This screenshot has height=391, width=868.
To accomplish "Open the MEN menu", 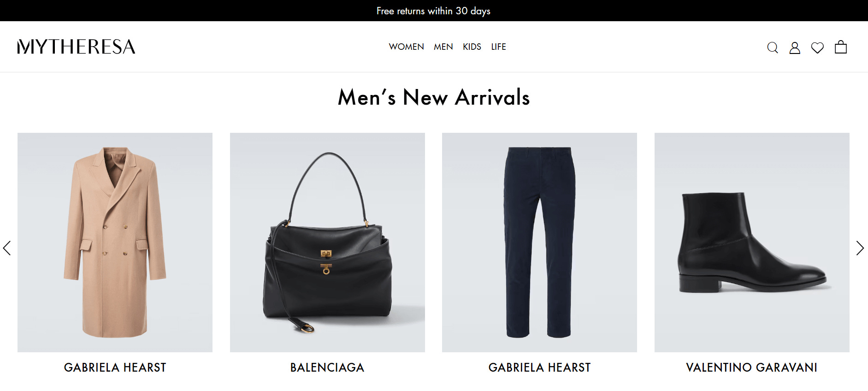I will (x=443, y=47).
